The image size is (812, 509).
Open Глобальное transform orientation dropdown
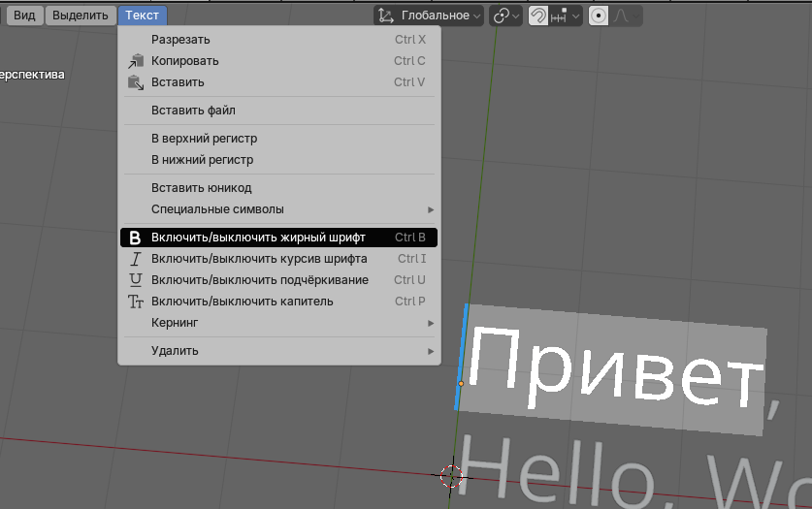(429, 16)
